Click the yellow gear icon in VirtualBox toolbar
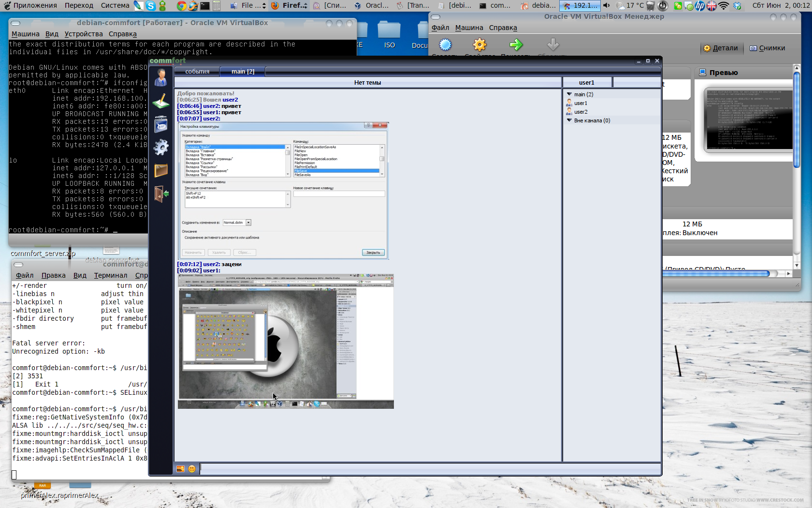812x508 pixels. pyautogui.click(x=479, y=45)
